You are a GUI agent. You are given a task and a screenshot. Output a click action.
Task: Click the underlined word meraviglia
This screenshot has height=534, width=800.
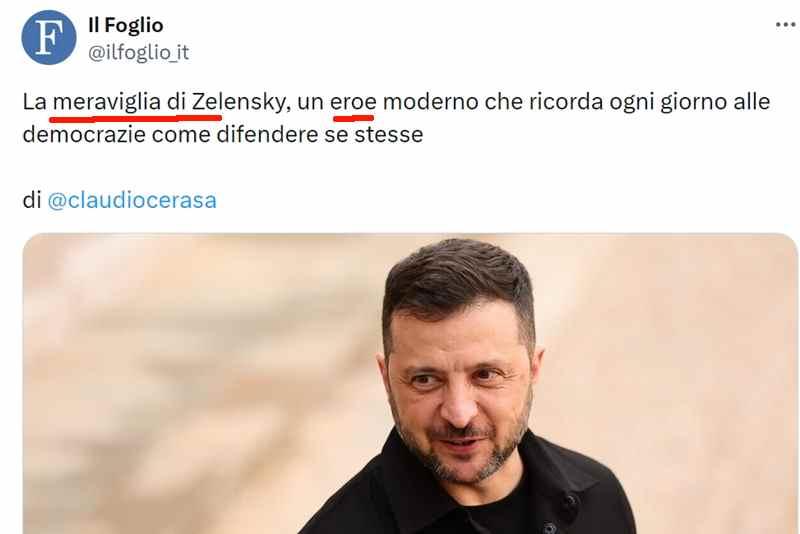point(107,102)
